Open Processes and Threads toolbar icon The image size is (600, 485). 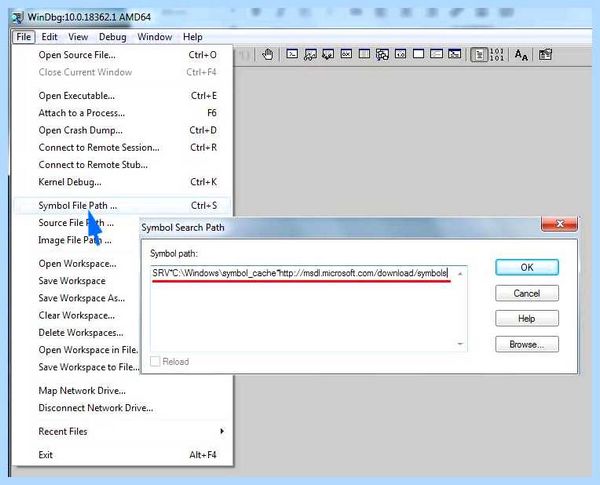pyautogui.click(x=436, y=54)
